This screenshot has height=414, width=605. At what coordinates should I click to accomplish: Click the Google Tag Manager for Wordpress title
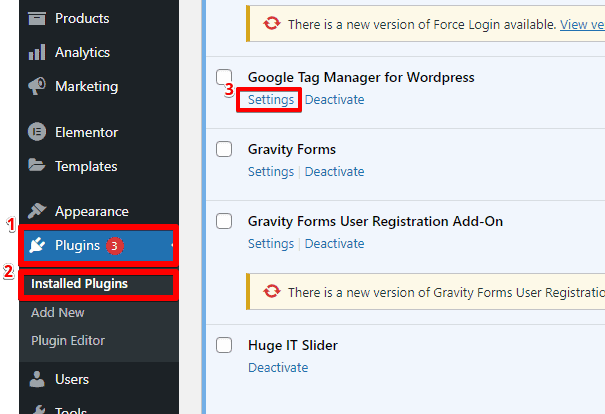[361, 77]
